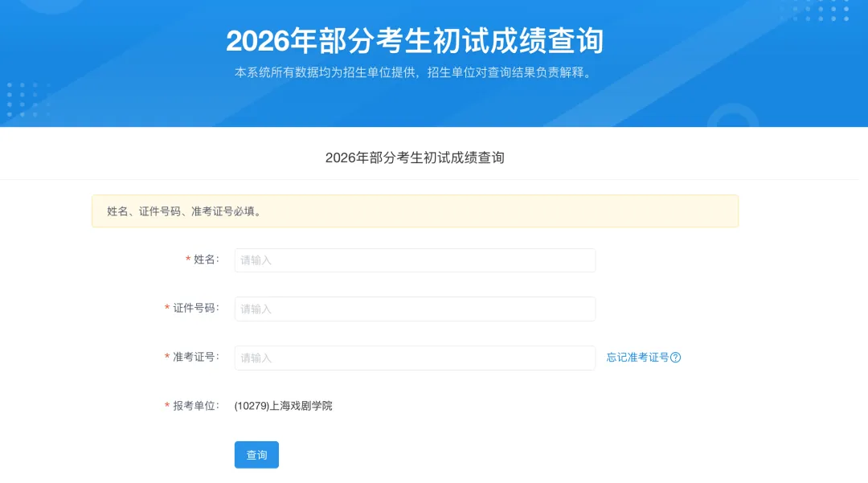The image size is (868, 483).
Task: Select the (10279)上海戏剧学院 text
Action: point(283,406)
